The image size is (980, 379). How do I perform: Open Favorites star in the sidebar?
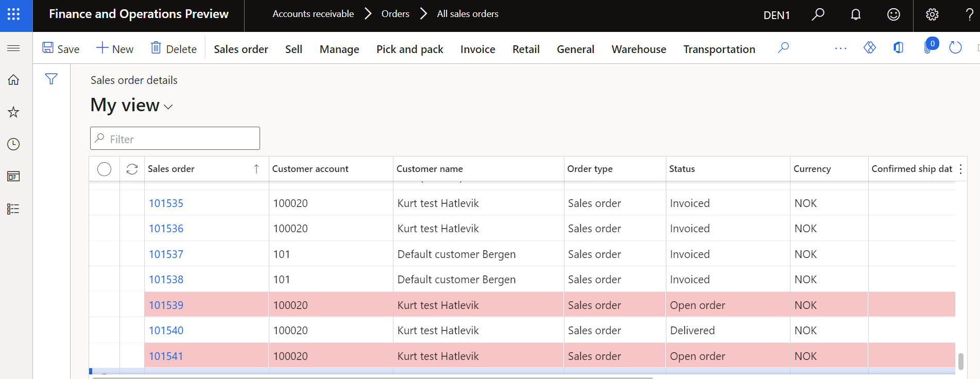point(13,112)
